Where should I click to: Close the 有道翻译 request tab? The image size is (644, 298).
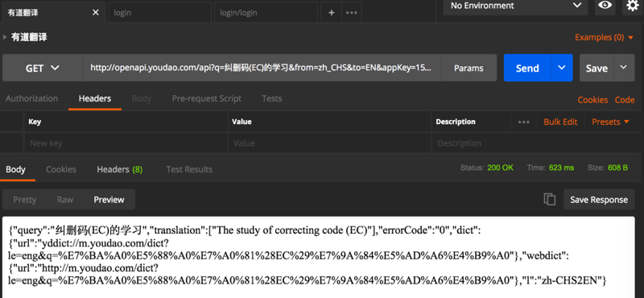click(x=96, y=12)
